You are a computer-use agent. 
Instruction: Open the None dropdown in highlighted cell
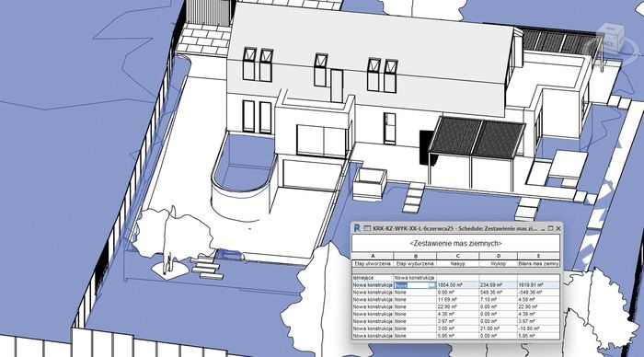[431, 285]
